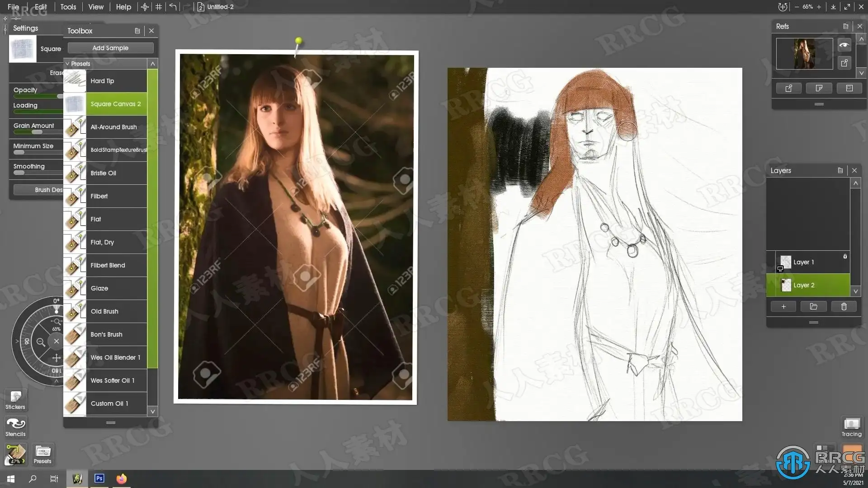868x488 pixels.
Task: Click the document icon beside Untitled-2
Action: coord(201,7)
